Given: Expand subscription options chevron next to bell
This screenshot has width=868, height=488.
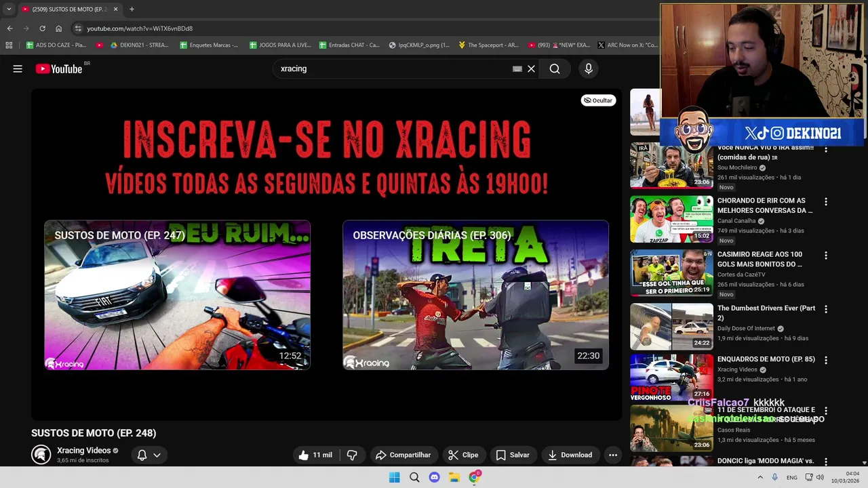Looking at the screenshot, I should click(x=157, y=455).
